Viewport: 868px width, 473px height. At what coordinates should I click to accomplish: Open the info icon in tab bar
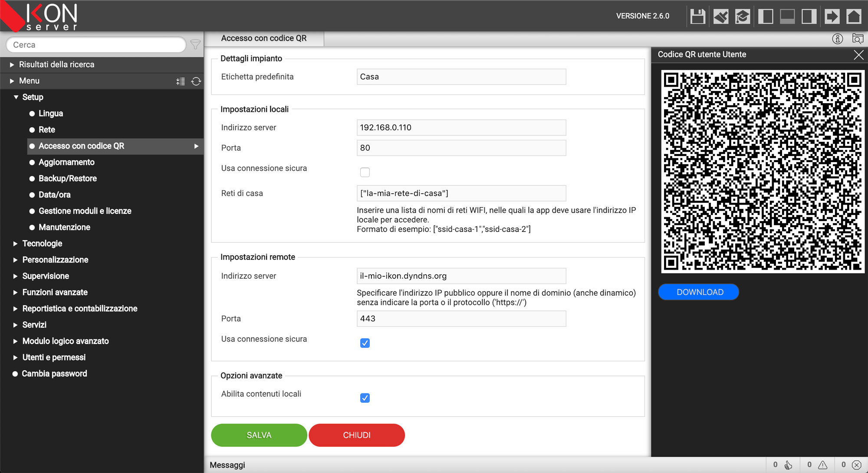pyautogui.click(x=838, y=39)
